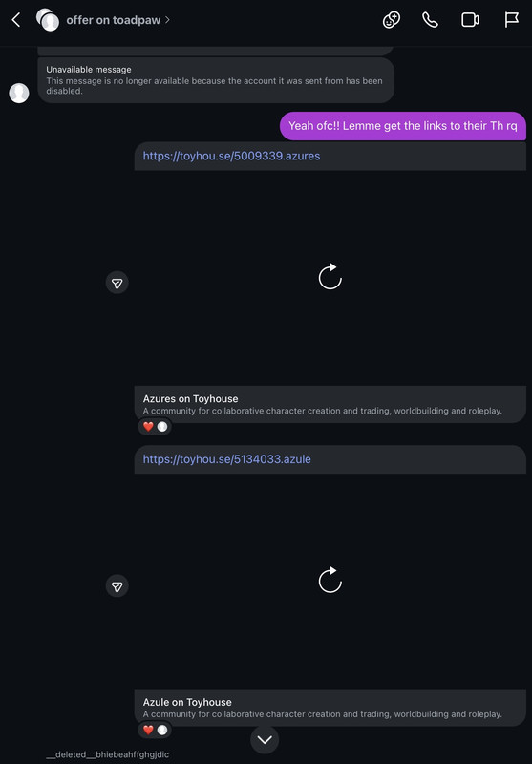View heart reactions on Azures message

click(155, 426)
